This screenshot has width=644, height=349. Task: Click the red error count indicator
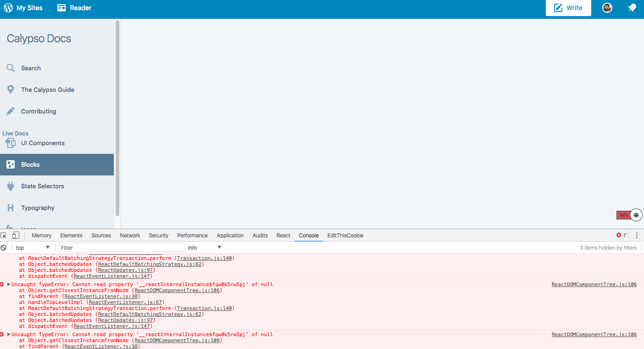point(622,235)
